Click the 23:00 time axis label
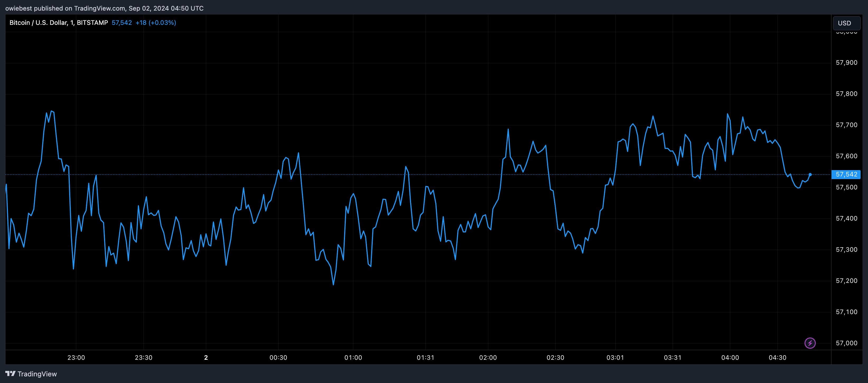Image resolution: width=868 pixels, height=383 pixels. 76,357
